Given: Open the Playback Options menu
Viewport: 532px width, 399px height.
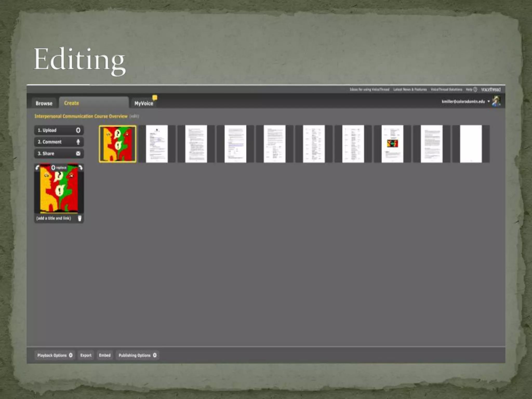Looking at the screenshot, I should pos(55,355).
